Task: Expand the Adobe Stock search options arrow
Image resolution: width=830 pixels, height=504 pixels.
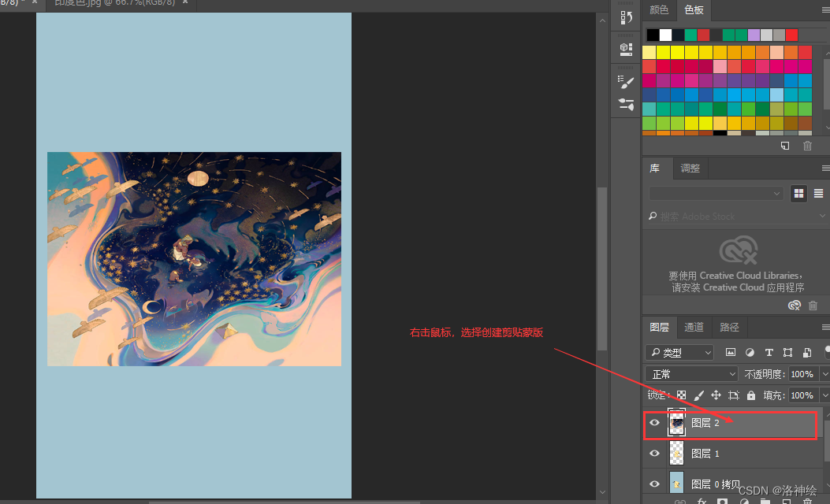Action: tap(822, 216)
